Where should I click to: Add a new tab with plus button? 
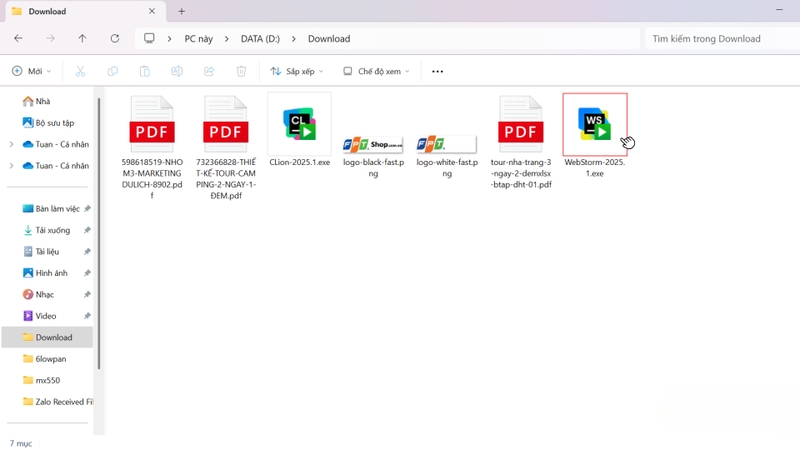[x=181, y=12]
